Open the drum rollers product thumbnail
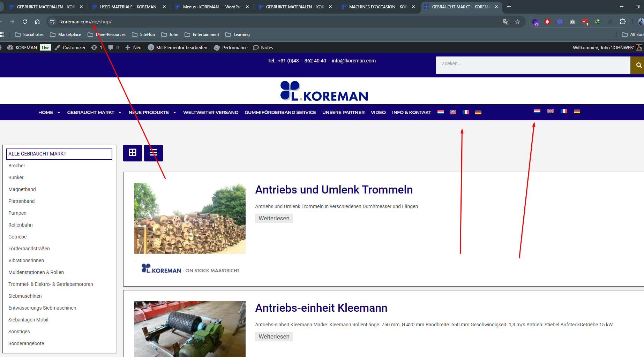This screenshot has height=357, width=644. [190, 218]
